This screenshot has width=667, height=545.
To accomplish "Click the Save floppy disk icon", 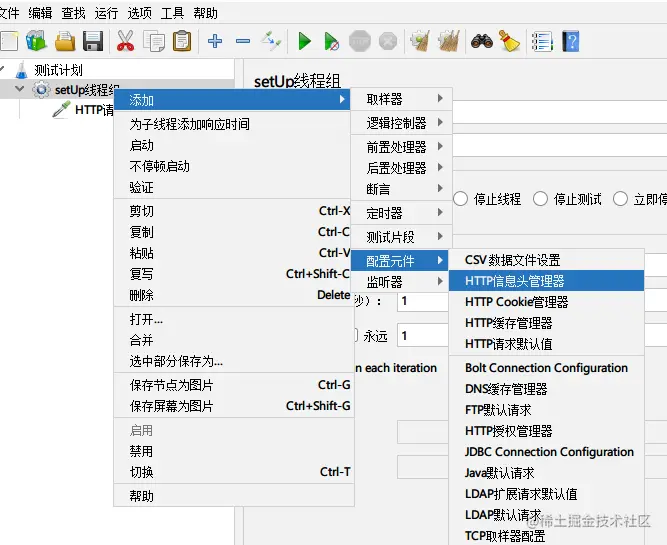I will click(93, 41).
